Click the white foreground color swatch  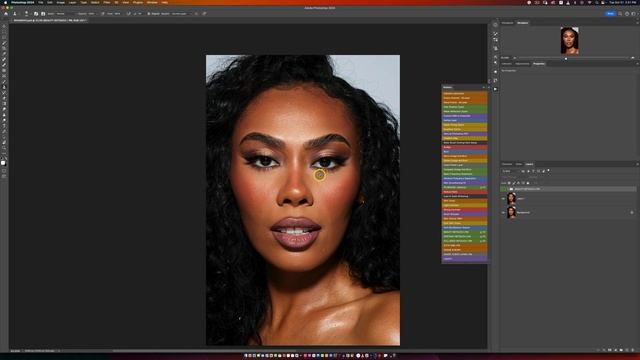3,163
